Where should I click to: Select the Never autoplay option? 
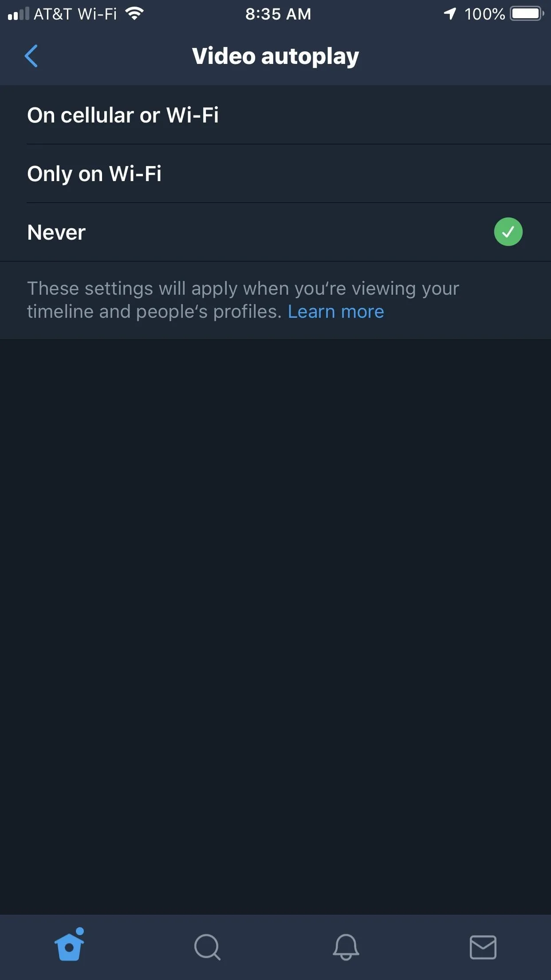(275, 232)
